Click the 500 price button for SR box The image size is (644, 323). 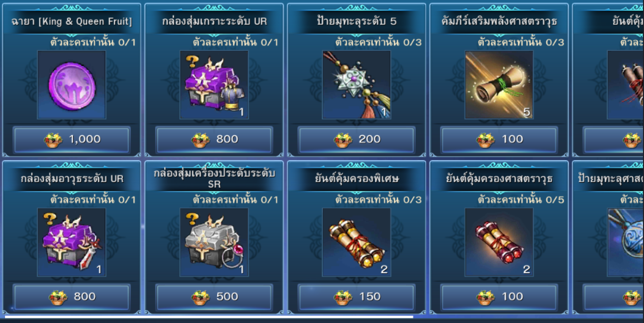click(x=214, y=297)
